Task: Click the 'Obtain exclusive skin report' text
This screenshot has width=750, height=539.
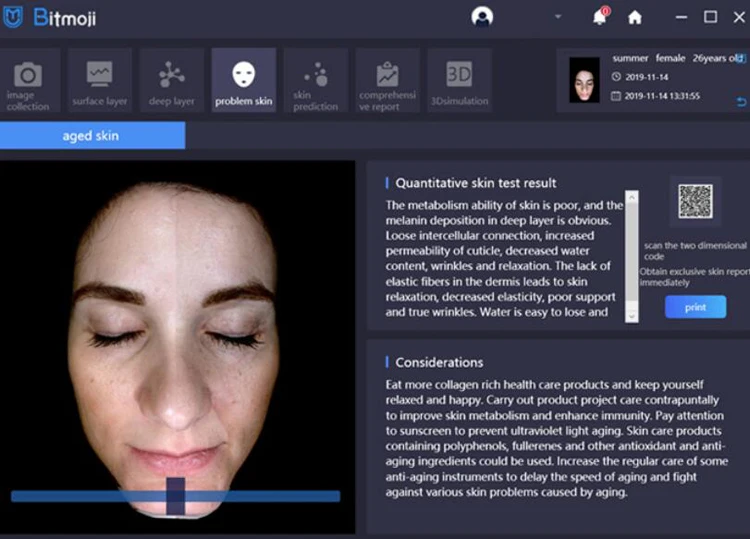Action: click(695, 272)
